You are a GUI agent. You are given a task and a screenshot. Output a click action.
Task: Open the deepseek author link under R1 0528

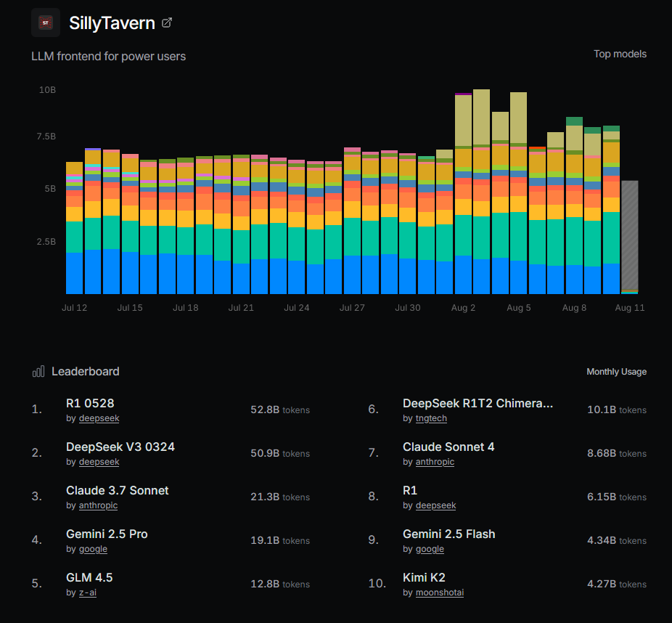99,418
